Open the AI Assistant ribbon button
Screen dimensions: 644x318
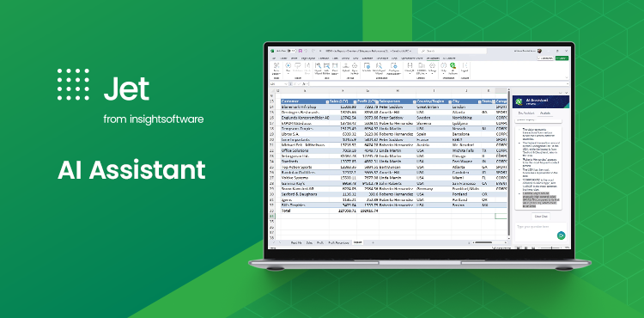tap(453, 68)
